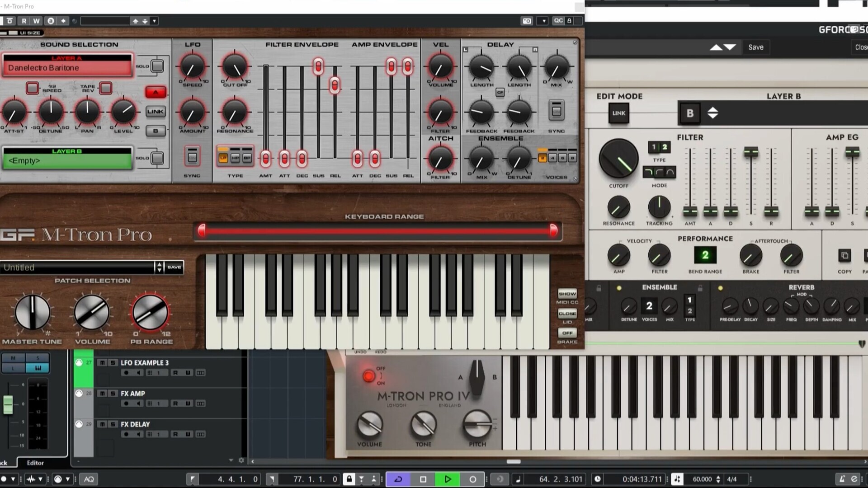Toggle the half speed switch in sound selection

tap(33, 88)
